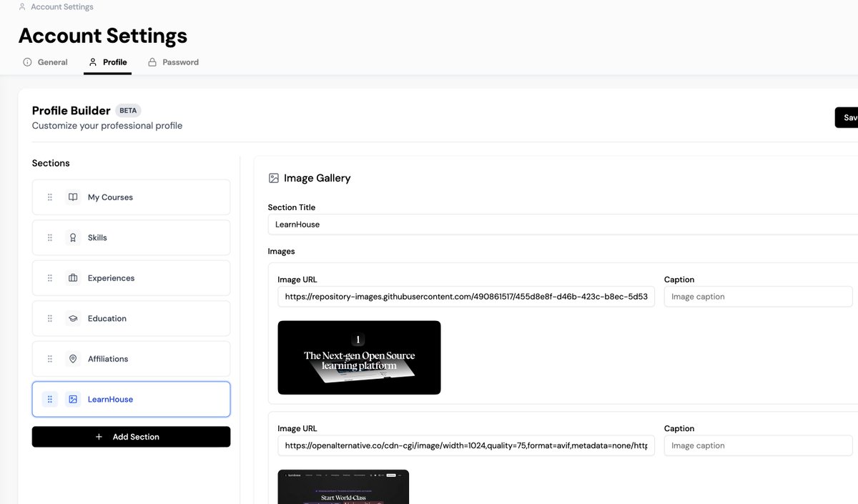Click the Sections heading in left panel

(x=51, y=163)
